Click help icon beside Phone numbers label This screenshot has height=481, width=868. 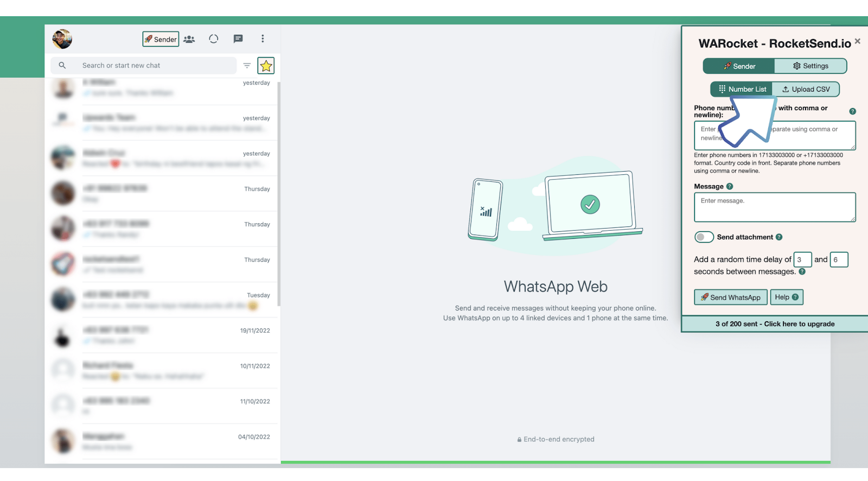tap(852, 111)
